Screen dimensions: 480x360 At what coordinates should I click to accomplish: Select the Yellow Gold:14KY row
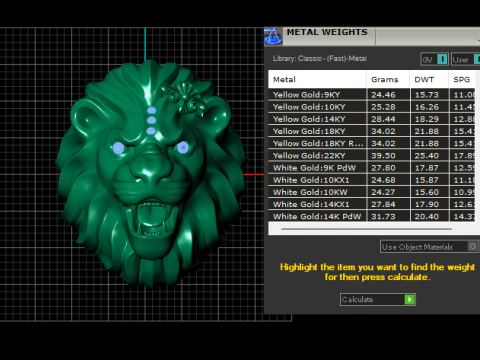click(x=372, y=119)
